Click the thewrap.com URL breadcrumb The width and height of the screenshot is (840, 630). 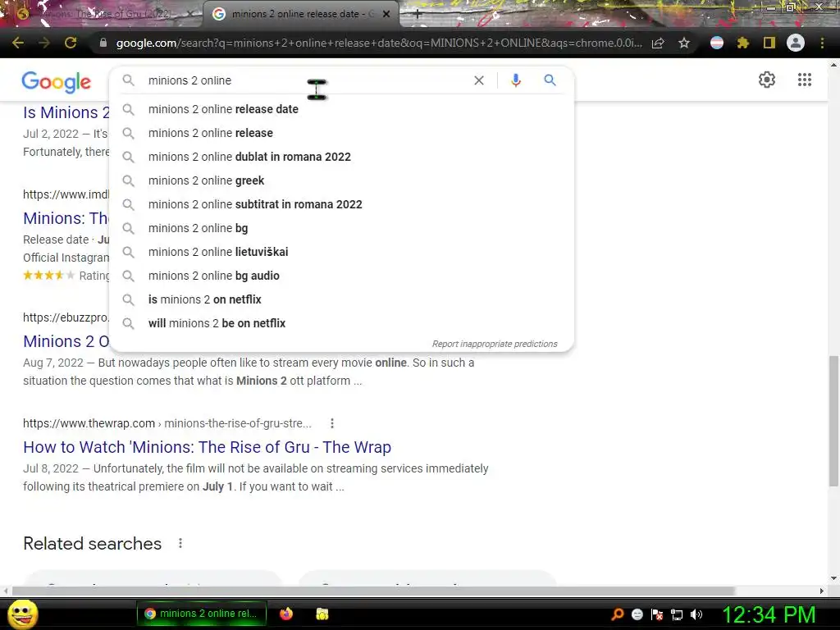(167, 423)
